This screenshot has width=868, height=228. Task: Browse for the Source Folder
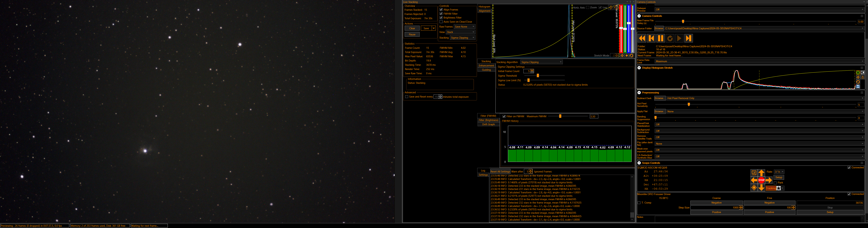(x=659, y=28)
